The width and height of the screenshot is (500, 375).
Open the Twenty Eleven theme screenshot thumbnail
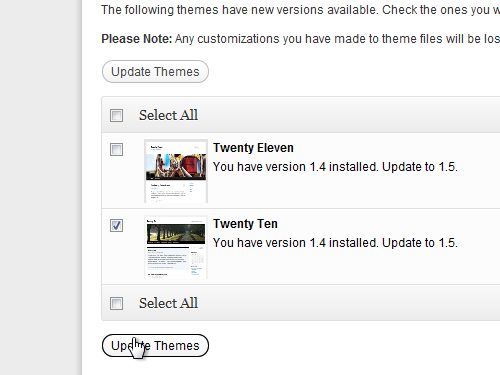tap(176, 171)
